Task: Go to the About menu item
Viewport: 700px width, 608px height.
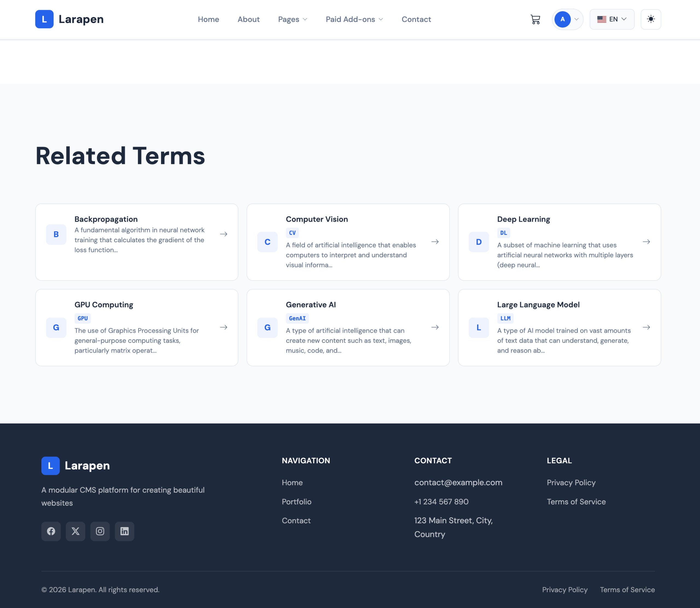Action: click(248, 19)
